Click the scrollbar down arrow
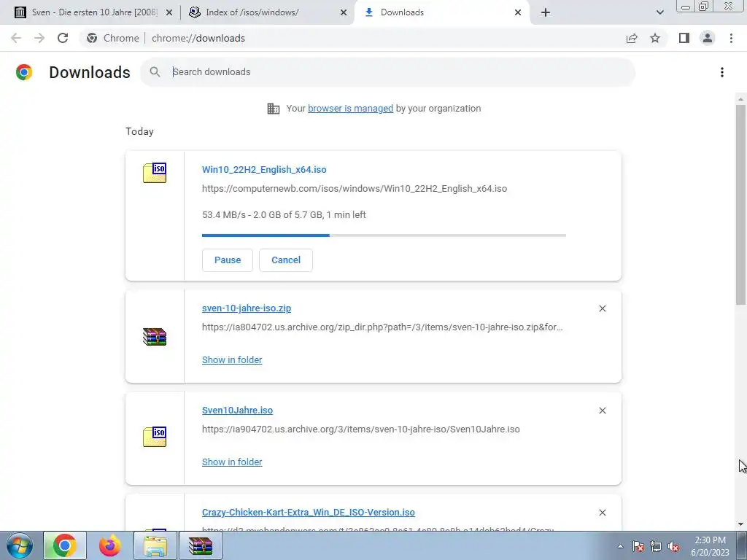747x560 pixels. pyautogui.click(x=740, y=525)
